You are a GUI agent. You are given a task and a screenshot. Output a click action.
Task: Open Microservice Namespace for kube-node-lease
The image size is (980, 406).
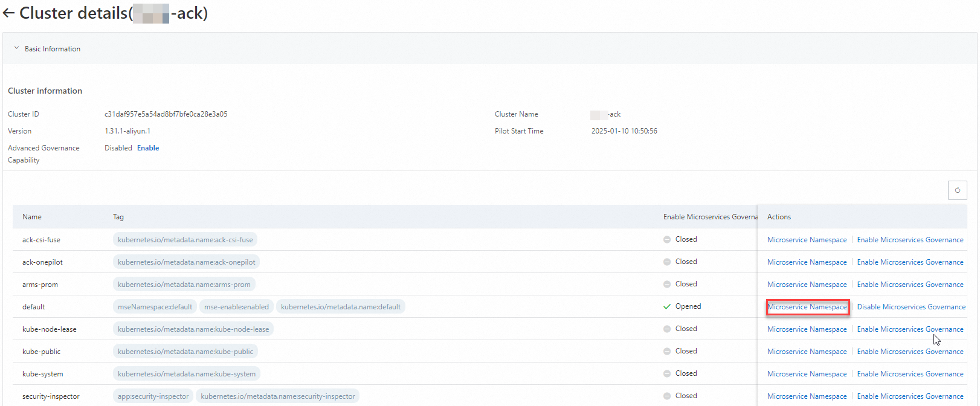point(807,329)
